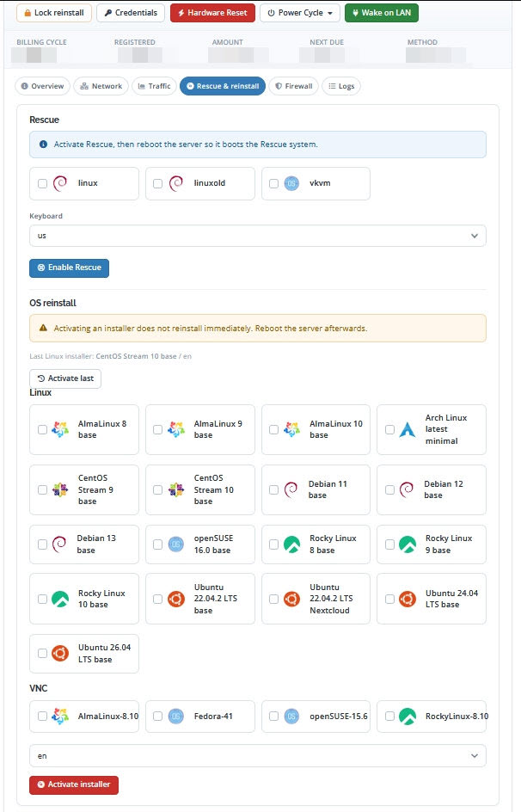This screenshot has height=812, width=521.
Task: Select the Rescue & reinstall tab
Action: coord(223,86)
